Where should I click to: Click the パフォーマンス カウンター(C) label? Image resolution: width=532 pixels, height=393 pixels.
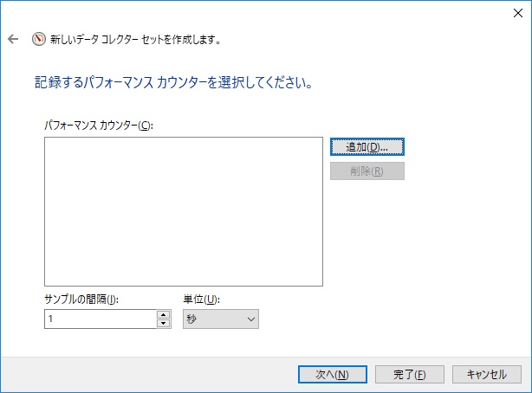click(98, 126)
